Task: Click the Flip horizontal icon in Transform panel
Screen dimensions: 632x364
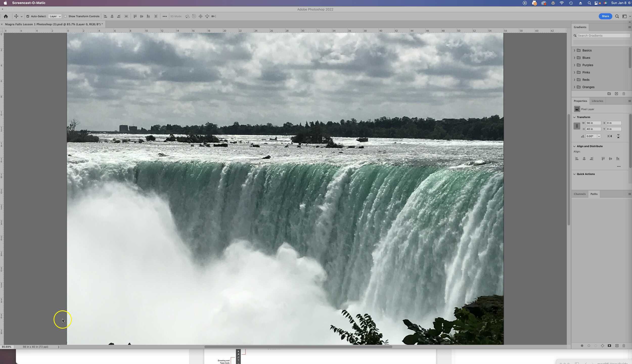Action: pyautogui.click(x=610, y=136)
